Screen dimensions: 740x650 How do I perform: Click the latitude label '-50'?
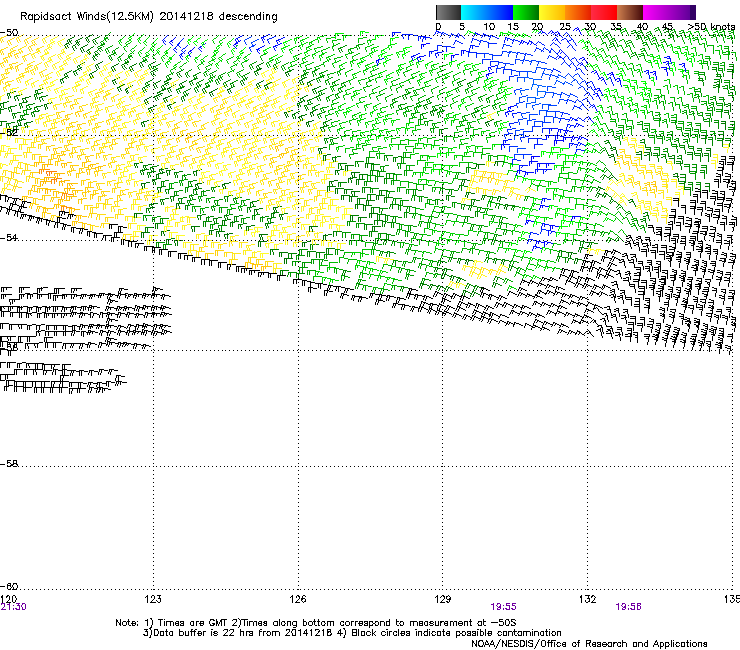(9, 33)
